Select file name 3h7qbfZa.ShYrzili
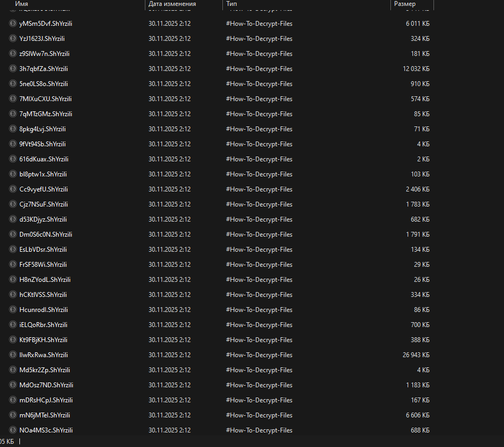 tap(44, 69)
